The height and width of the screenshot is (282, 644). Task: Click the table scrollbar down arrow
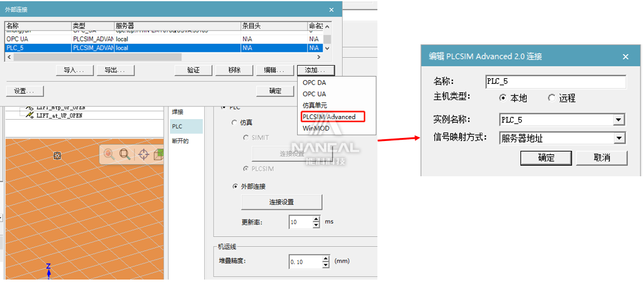327,49
